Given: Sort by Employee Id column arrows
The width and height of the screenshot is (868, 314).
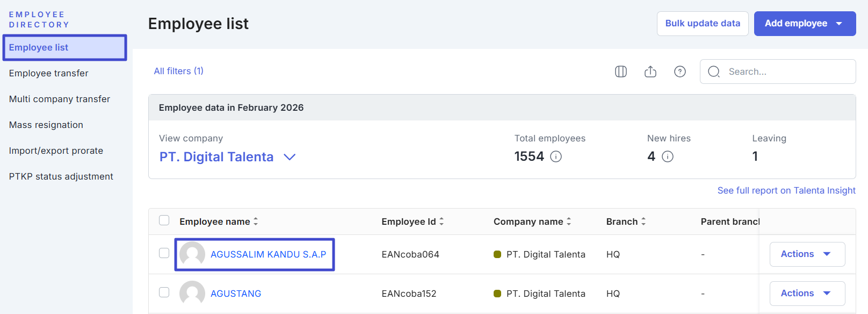Looking at the screenshot, I should click(442, 222).
